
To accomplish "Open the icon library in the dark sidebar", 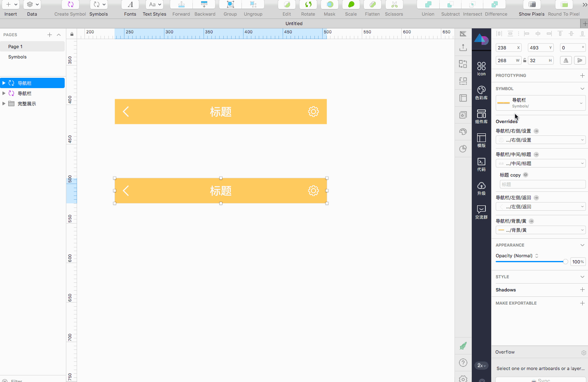I will [x=481, y=69].
